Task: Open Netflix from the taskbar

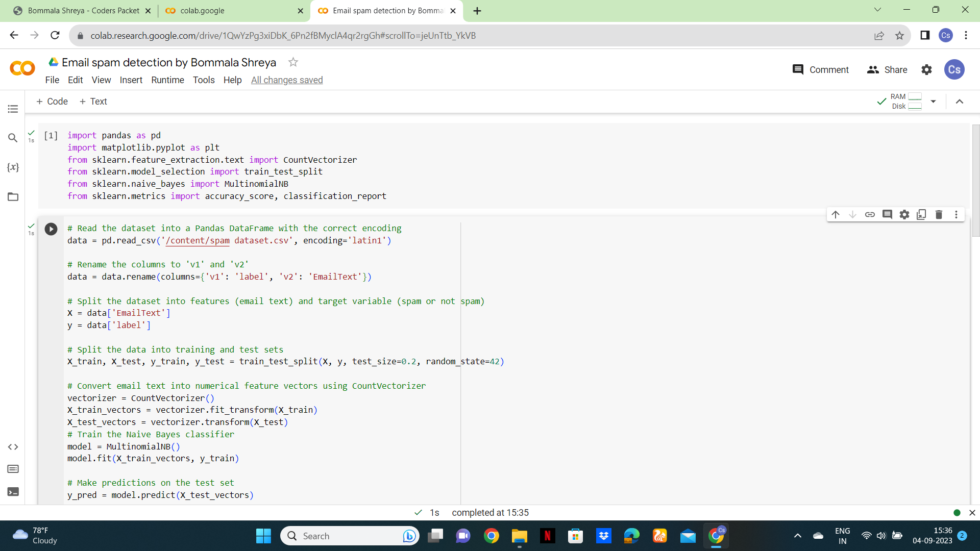Action: pos(547,536)
